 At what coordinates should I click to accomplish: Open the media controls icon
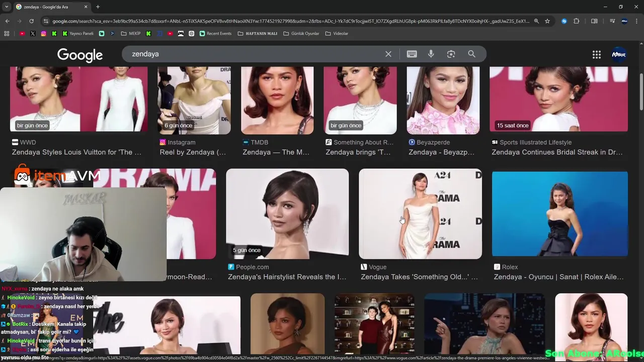coord(612,21)
